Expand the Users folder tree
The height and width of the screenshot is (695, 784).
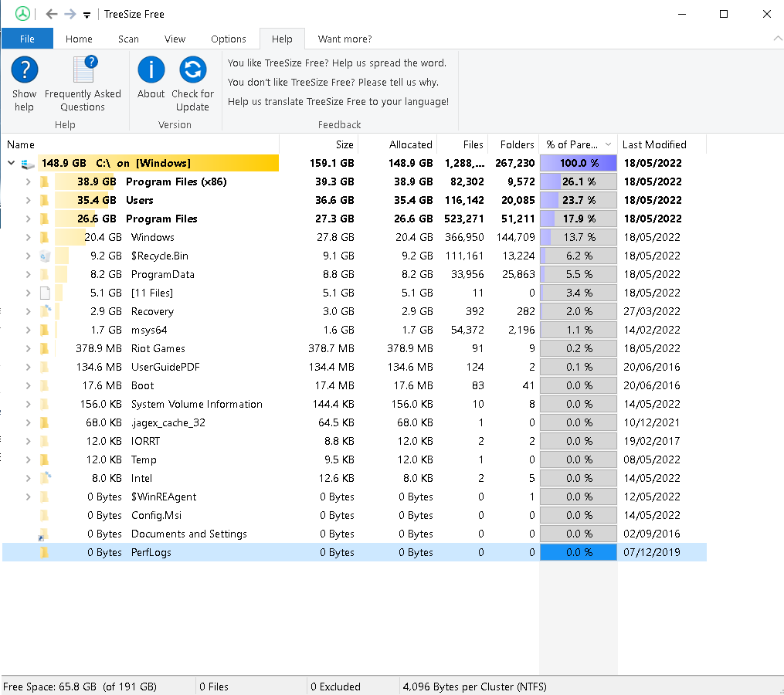29,200
